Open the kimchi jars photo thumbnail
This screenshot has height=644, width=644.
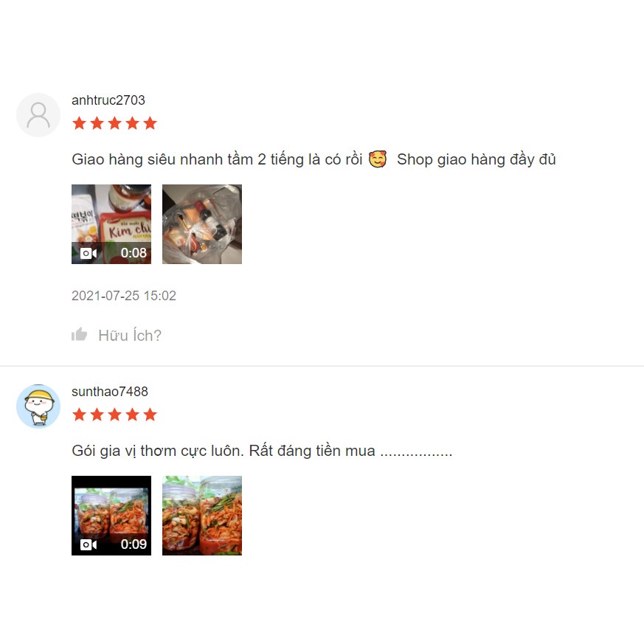(202, 516)
